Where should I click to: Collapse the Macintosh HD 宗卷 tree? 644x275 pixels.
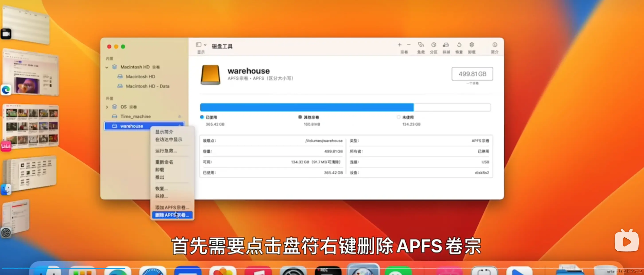tap(107, 67)
